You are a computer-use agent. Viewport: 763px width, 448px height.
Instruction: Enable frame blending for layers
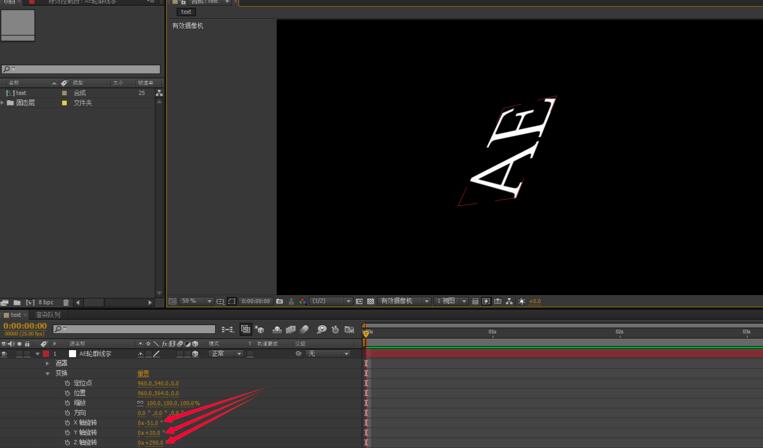pos(291,329)
